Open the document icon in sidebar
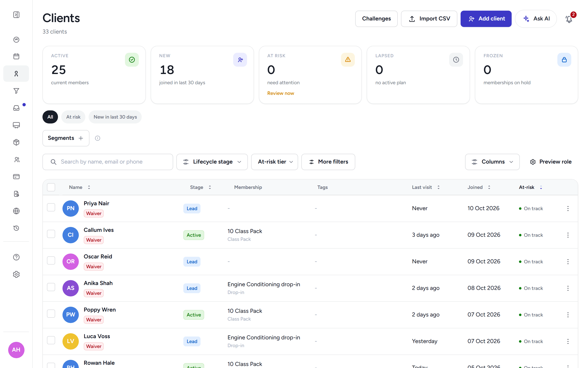 tap(16, 194)
